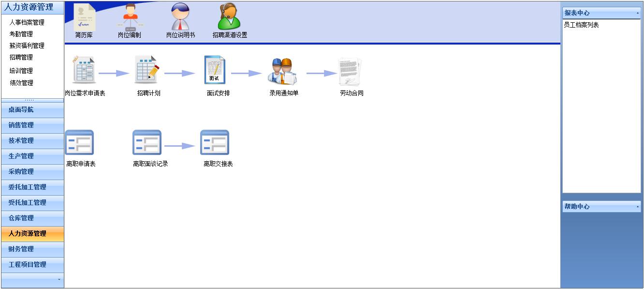644x290 pixels.
Task: Open the 岗位需求申请表 form icon
Action: click(x=84, y=71)
